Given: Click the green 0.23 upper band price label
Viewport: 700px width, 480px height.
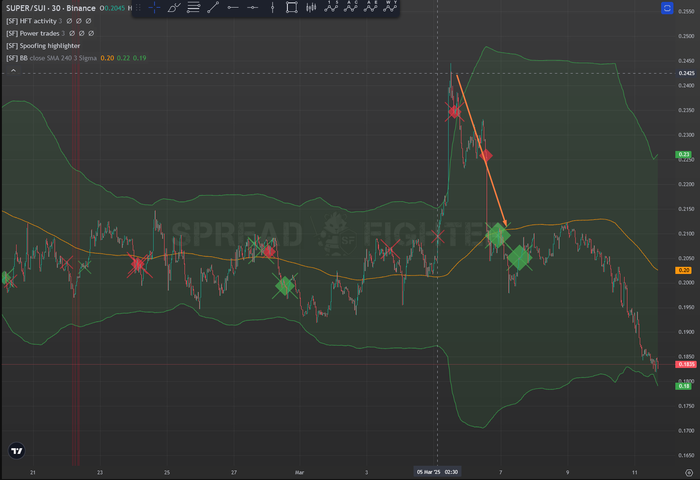Looking at the screenshot, I should tap(683, 154).
